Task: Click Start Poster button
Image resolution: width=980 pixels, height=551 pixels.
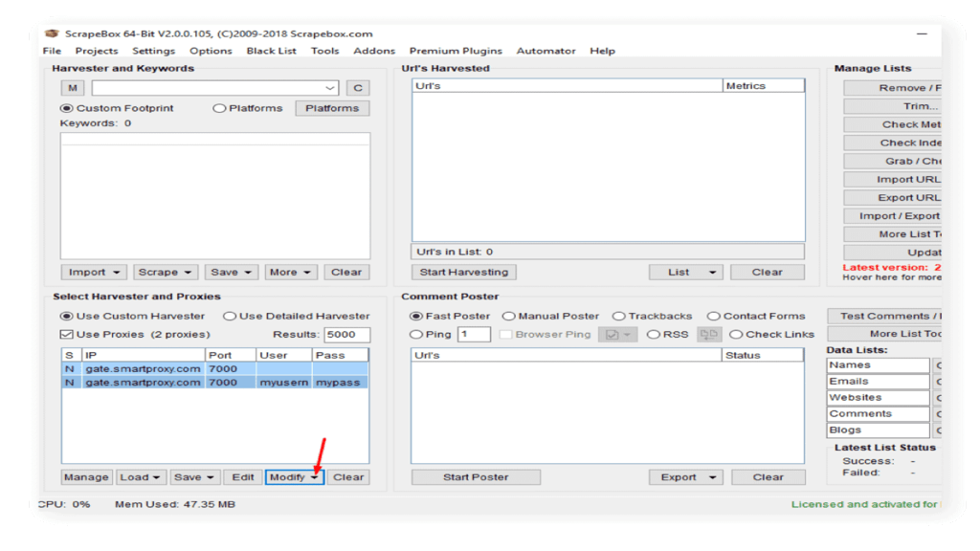Action: tap(476, 477)
